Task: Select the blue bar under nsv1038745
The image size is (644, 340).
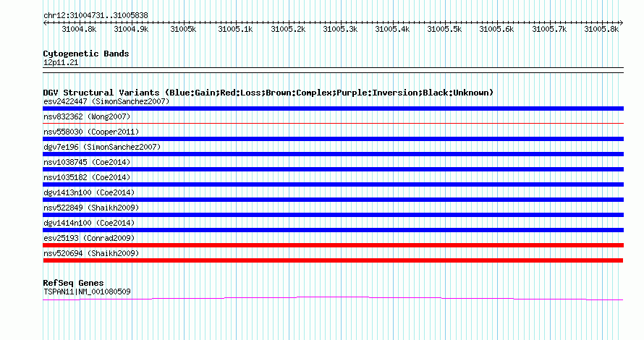Action: (x=333, y=169)
